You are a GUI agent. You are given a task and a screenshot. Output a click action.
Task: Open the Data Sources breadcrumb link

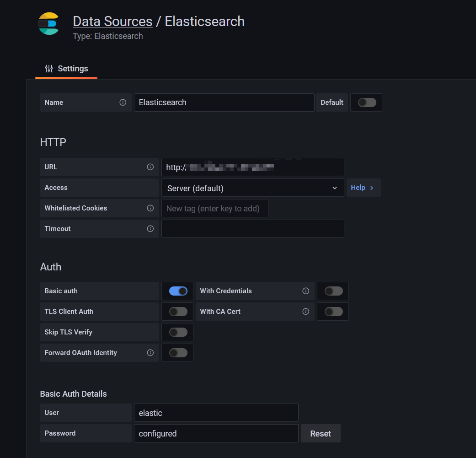tap(112, 22)
